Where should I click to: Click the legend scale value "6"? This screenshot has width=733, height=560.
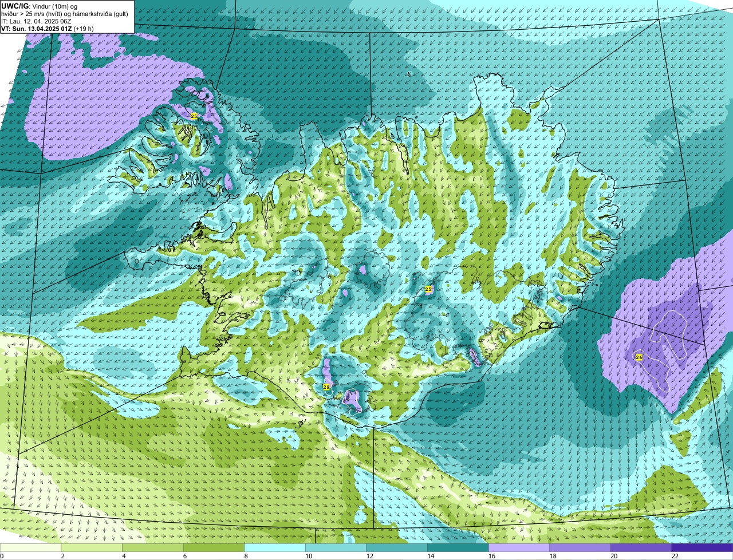(x=184, y=556)
